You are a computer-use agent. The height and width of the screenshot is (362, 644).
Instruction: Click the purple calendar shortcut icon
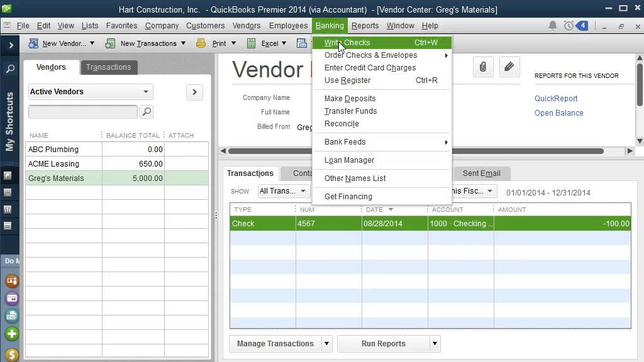point(12,299)
